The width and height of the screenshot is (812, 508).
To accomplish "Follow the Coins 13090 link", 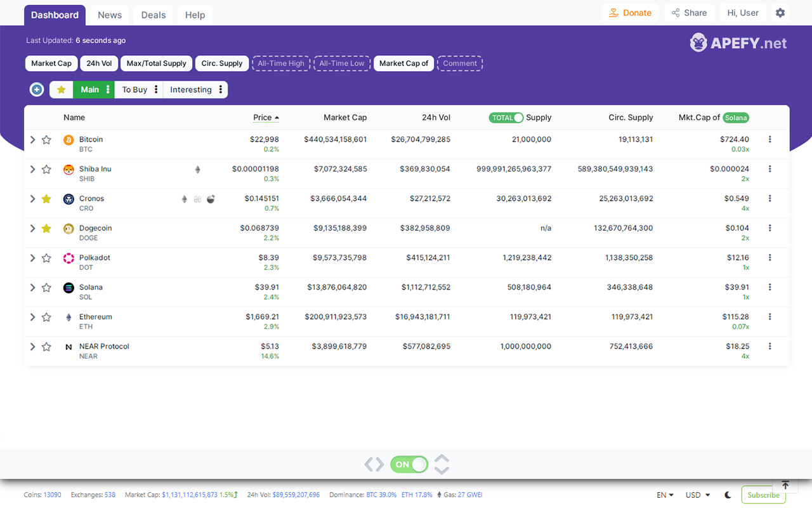I will pyautogui.click(x=43, y=495).
